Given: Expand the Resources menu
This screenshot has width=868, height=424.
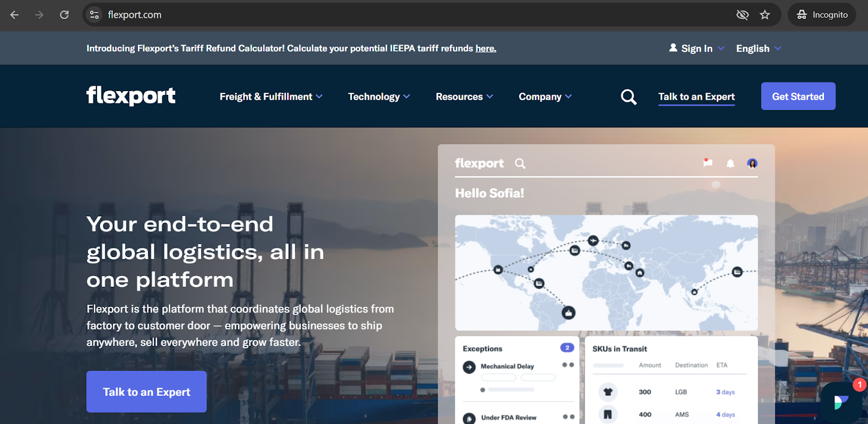Looking at the screenshot, I should [x=464, y=97].
